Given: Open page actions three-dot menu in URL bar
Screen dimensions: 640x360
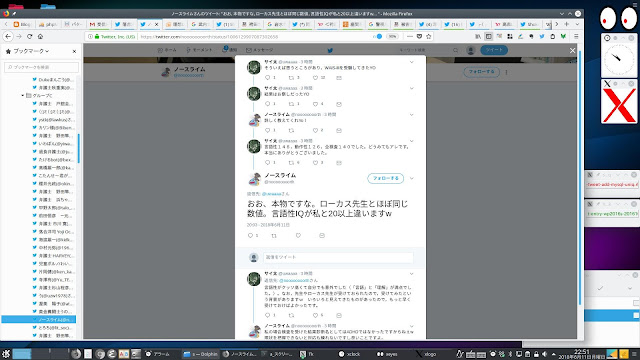Looking at the screenshot, I should click(410, 36).
